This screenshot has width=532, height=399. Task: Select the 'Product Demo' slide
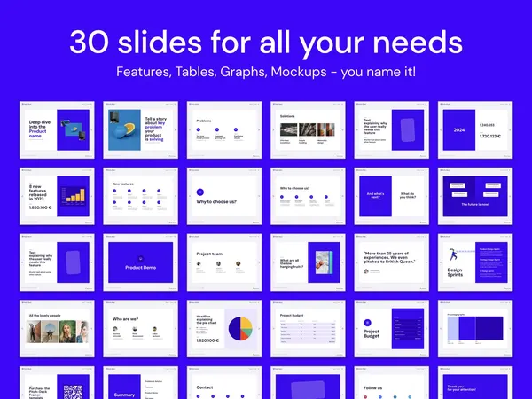[x=140, y=262]
